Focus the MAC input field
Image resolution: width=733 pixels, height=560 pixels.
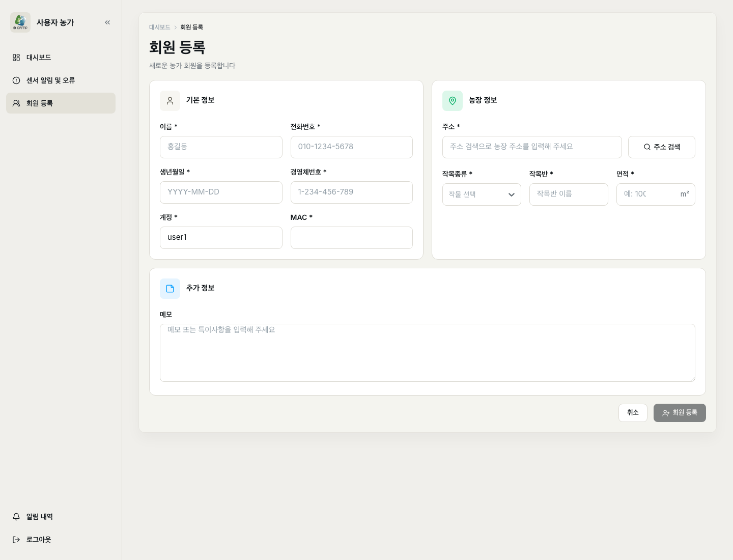(x=352, y=238)
